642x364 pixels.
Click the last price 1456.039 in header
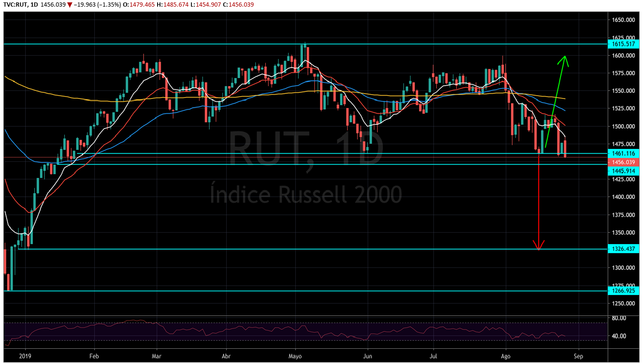(52, 5)
